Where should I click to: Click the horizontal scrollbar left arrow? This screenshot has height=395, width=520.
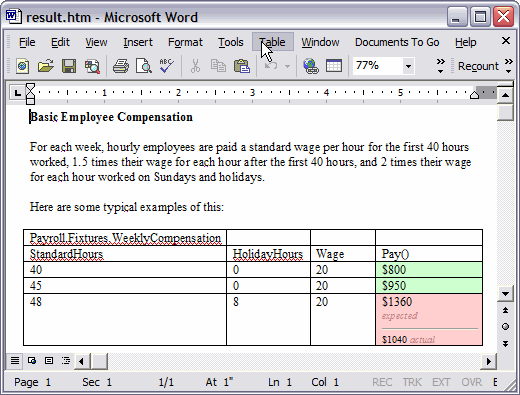(x=82, y=361)
